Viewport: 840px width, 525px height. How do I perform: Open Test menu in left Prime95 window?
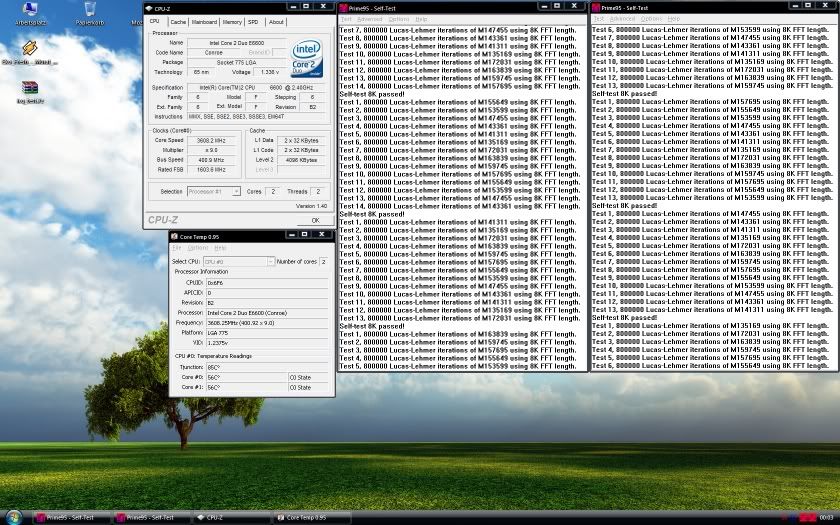pyautogui.click(x=347, y=19)
